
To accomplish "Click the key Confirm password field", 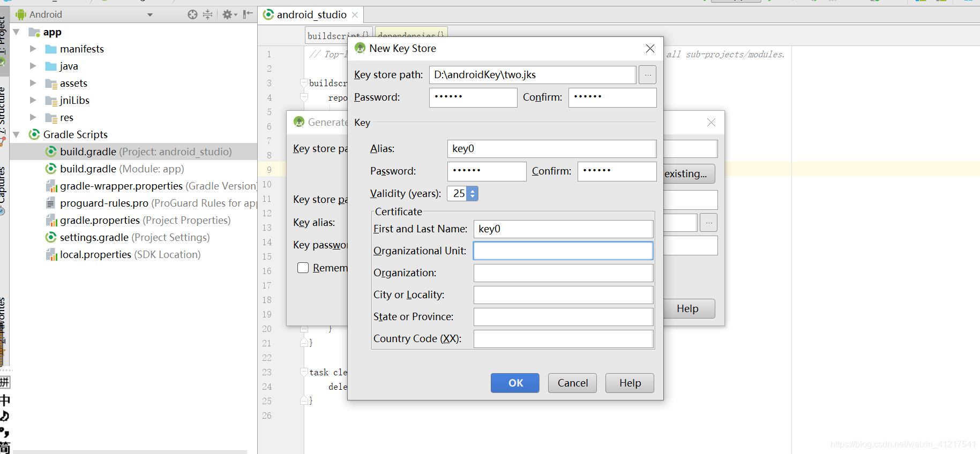I will (x=617, y=171).
